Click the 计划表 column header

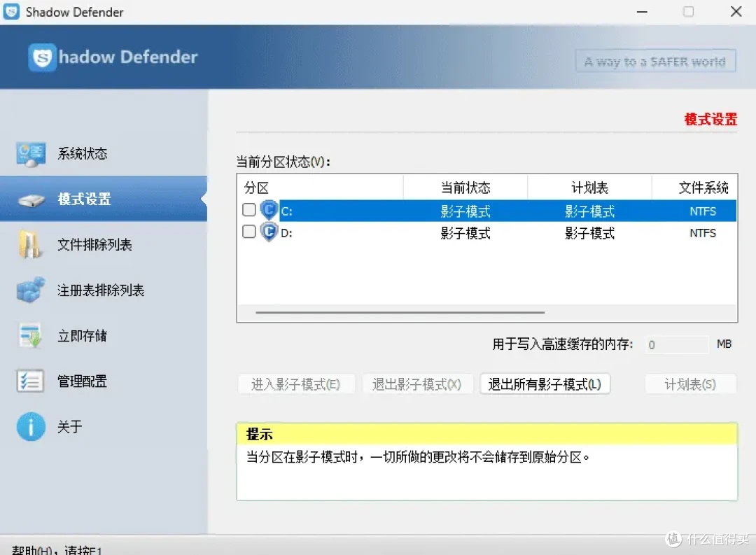tap(589, 188)
